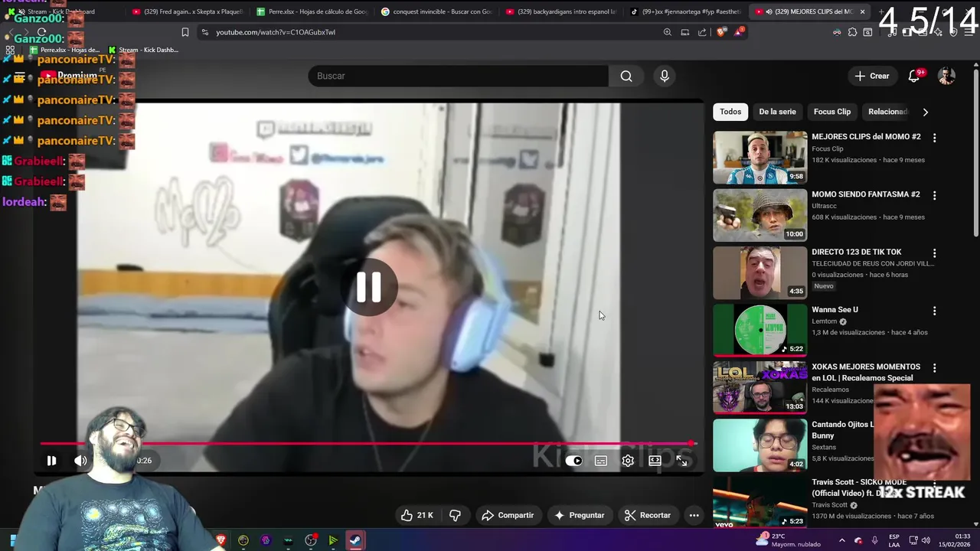Screen dimensions: 980x551
Task: Switch to theater mode view
Action: pyautogui.click(x=655, y=461)
